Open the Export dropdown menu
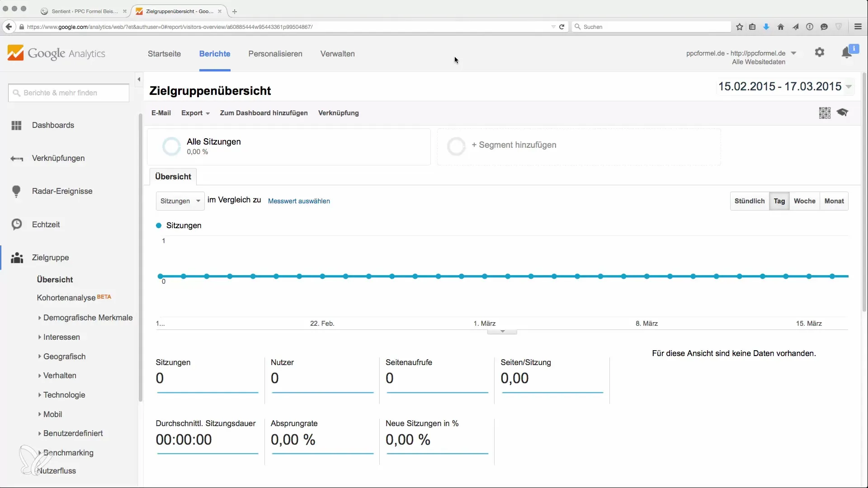 coord(195,113)
